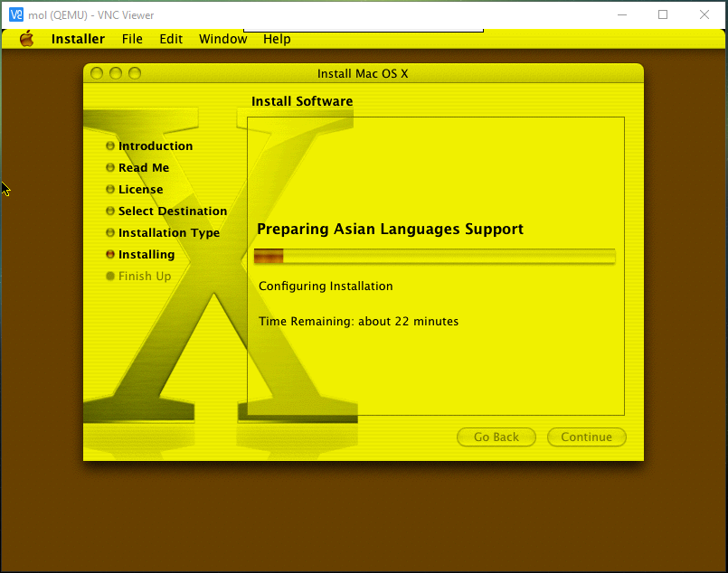The width and height of the screenshot is (728, 573).
Task: Open the Installer application menu
Action: click(78, 39)
